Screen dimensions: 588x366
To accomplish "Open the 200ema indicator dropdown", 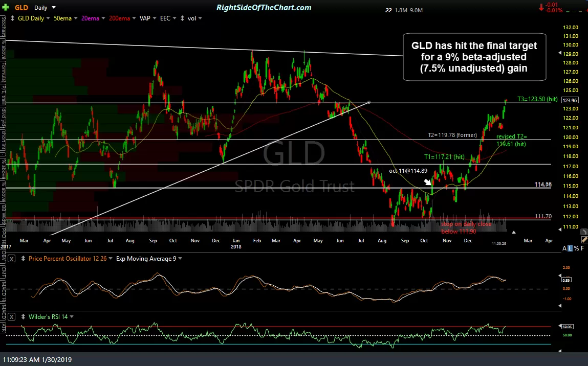I will (134, 18).
